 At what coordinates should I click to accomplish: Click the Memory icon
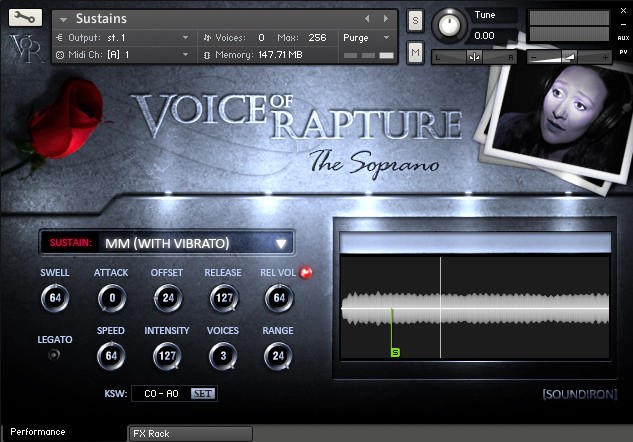click(x=207, y=55)
